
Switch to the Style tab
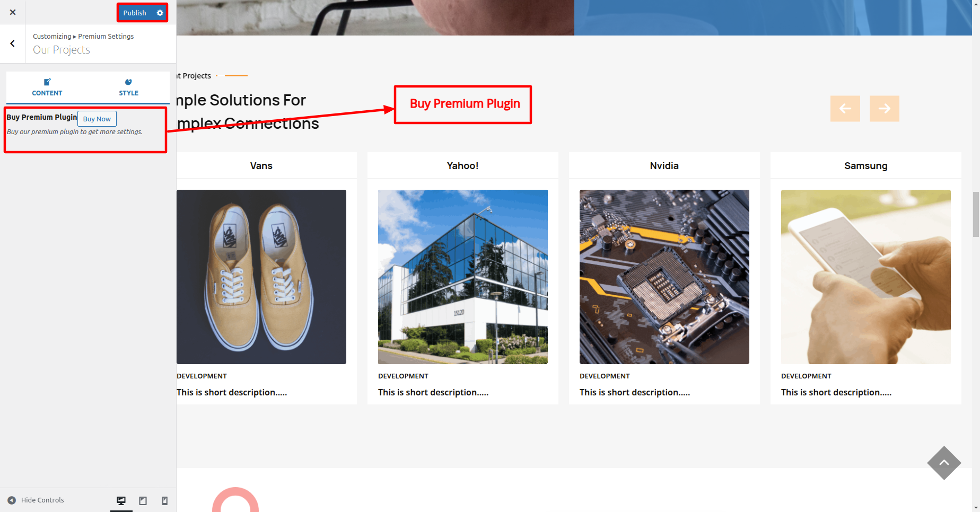point(128,87)
